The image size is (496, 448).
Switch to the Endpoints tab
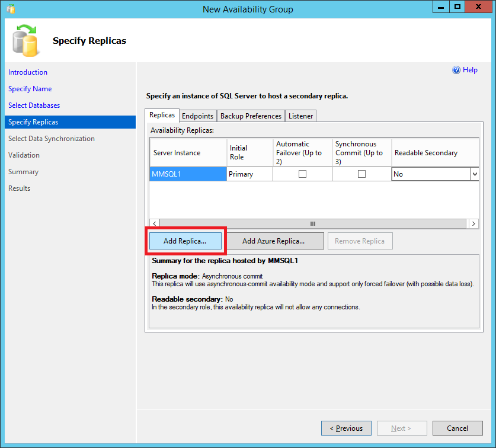point(198,116)
